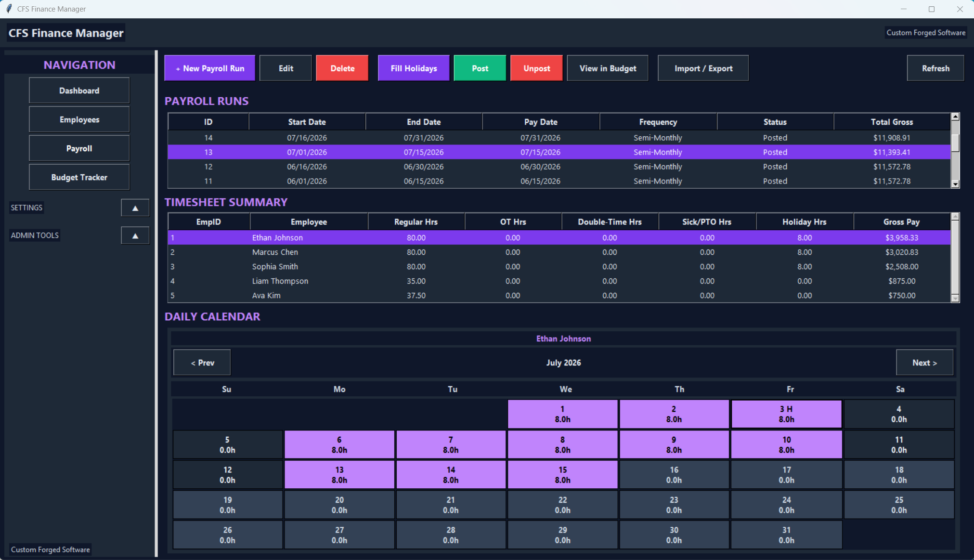Open the Dashboard page

(x=79, y=91)
